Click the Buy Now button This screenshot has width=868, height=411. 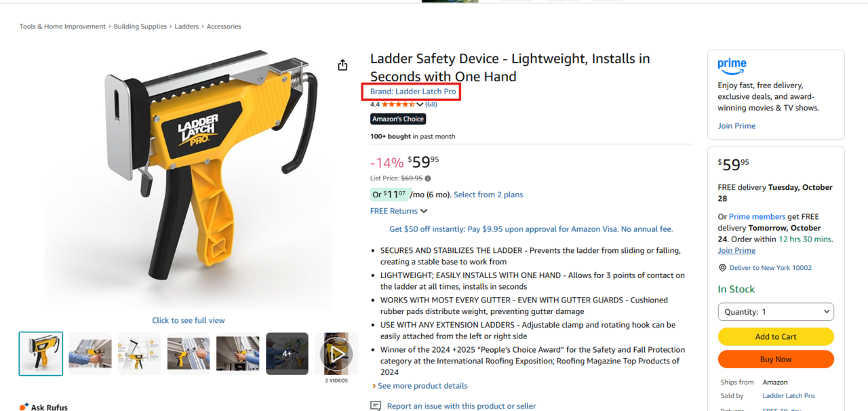click(x=776, y=359)
